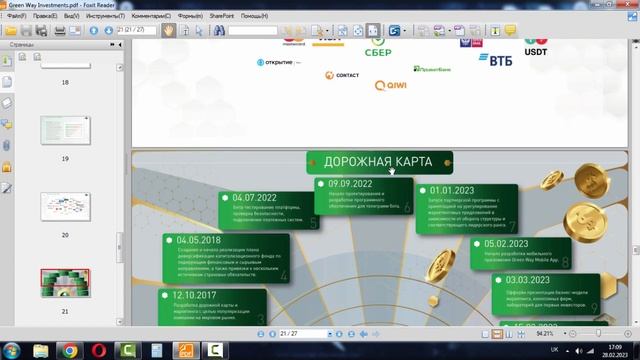Click the Print icon

pyautogui.click(x=60, y=31)
